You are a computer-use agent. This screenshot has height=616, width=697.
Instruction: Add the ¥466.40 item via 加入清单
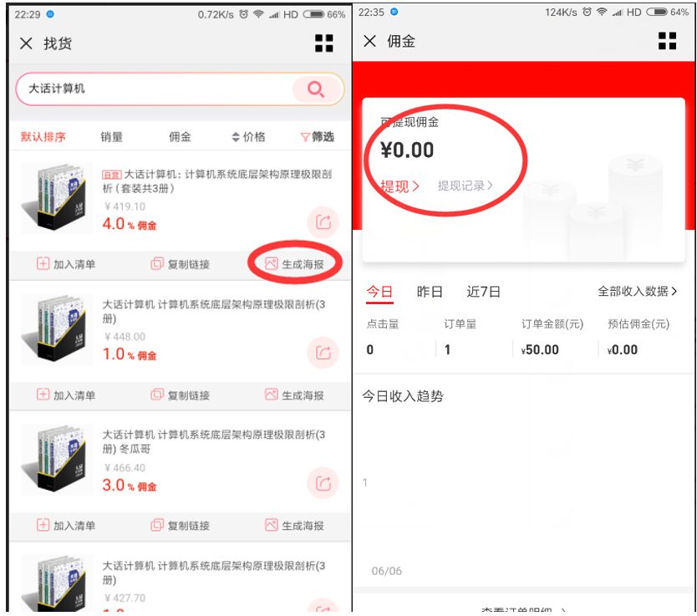click(66, 526)
